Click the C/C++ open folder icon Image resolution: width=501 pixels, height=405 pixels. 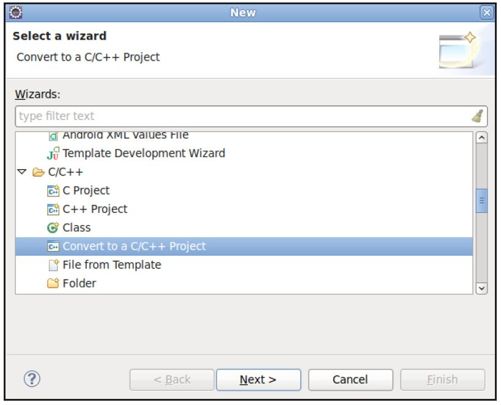point(38,172)
